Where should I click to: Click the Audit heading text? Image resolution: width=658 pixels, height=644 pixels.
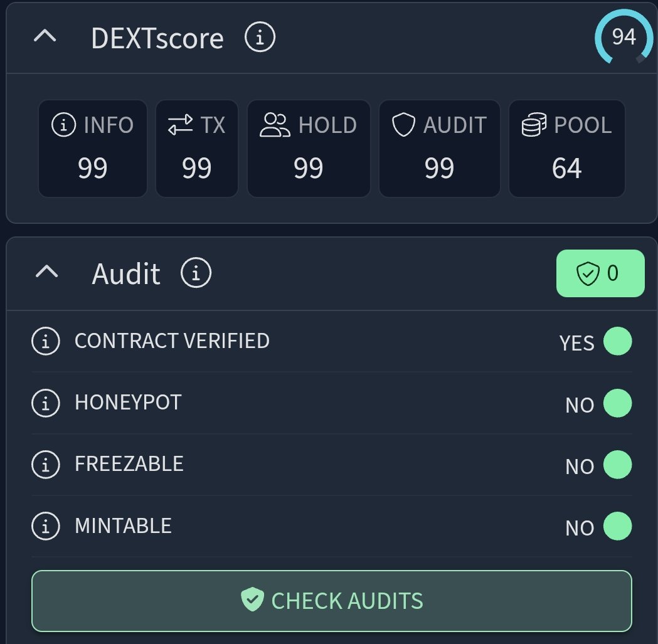point(126,274)
